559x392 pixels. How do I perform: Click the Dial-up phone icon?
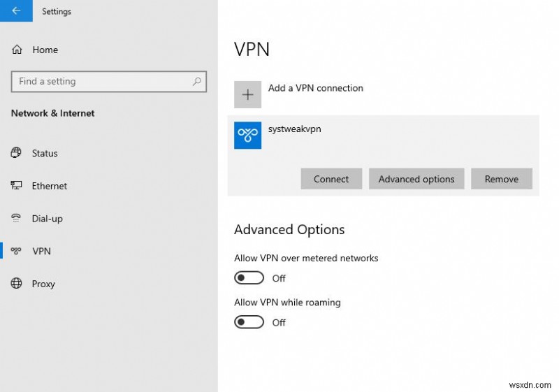point(17,219)
